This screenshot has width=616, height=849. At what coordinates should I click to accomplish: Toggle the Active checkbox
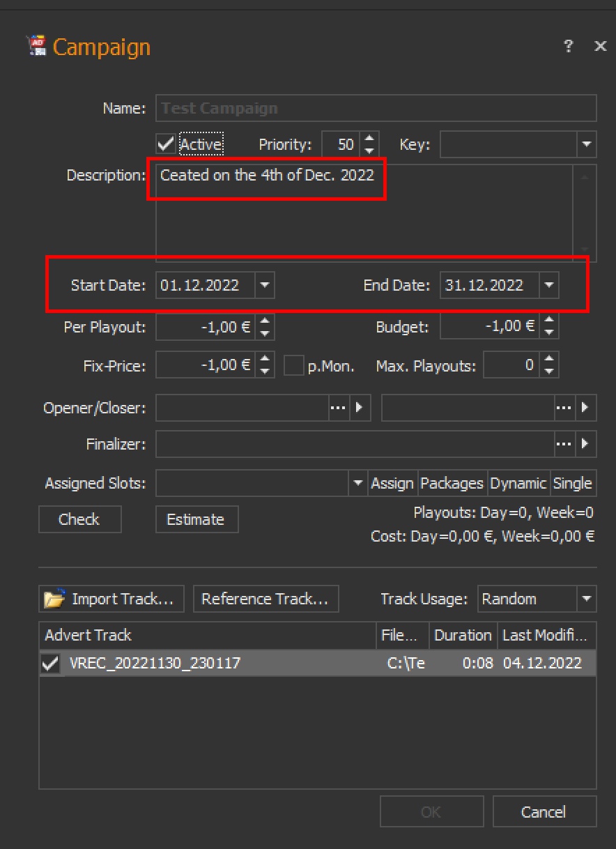167,144
